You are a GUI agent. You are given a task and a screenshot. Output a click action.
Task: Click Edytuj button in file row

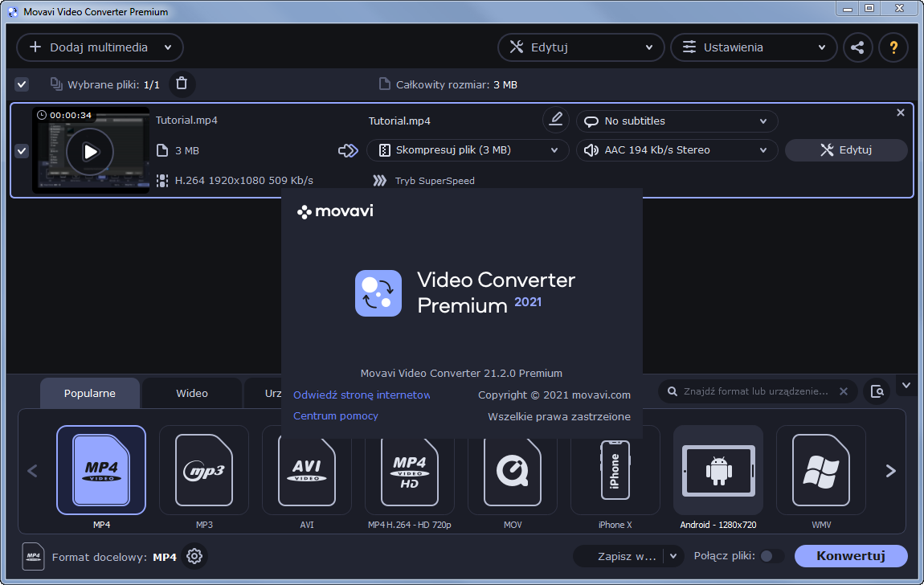pos(846,150)
